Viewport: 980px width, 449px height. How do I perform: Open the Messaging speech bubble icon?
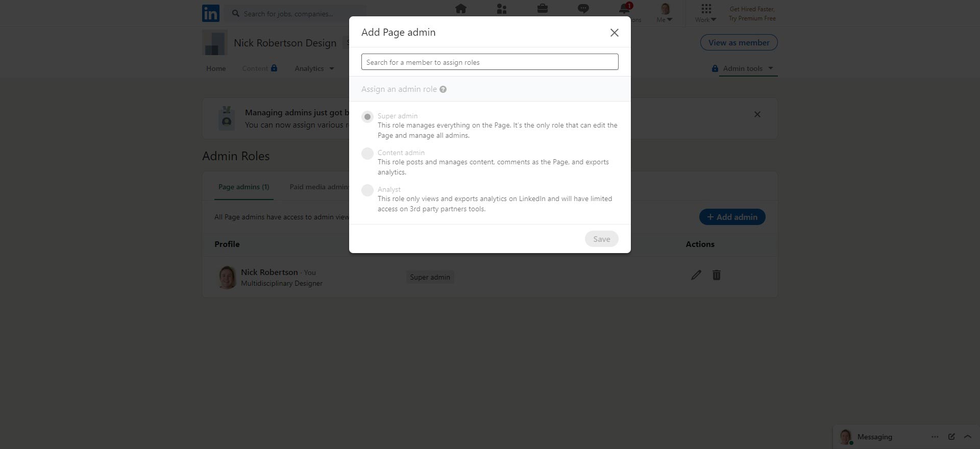(583, 9)
